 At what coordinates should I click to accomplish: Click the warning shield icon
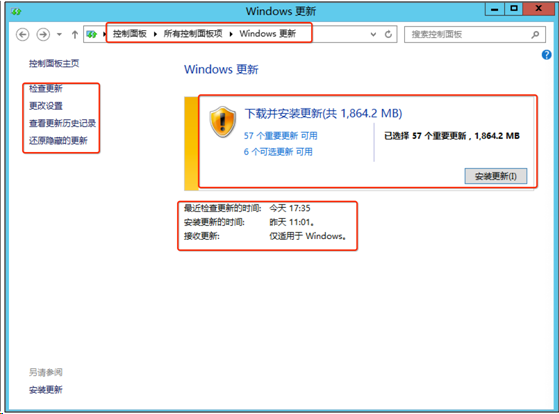[x=223, y=122]
